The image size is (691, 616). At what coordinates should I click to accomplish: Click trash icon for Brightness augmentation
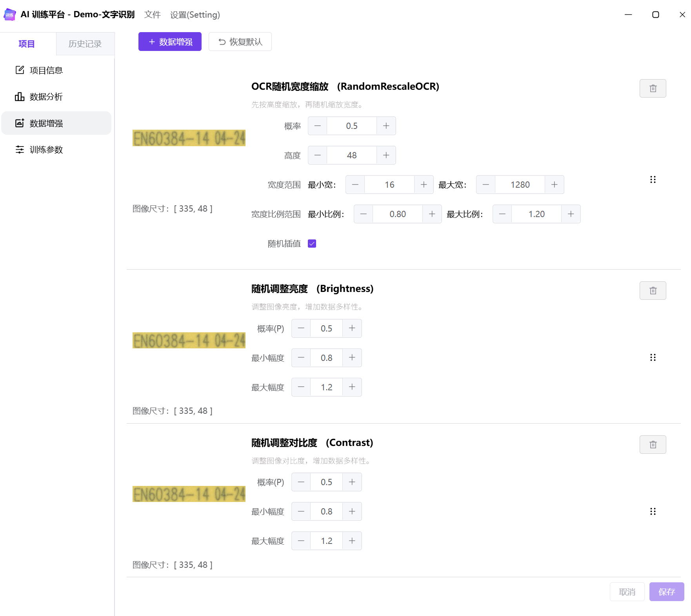(x=653, y=290)
